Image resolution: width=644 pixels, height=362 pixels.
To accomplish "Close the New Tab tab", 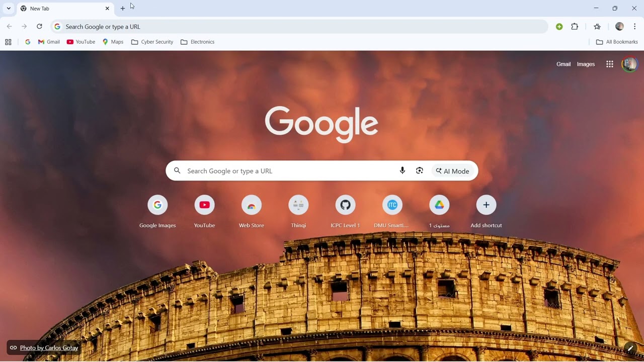I will (107, 9).
